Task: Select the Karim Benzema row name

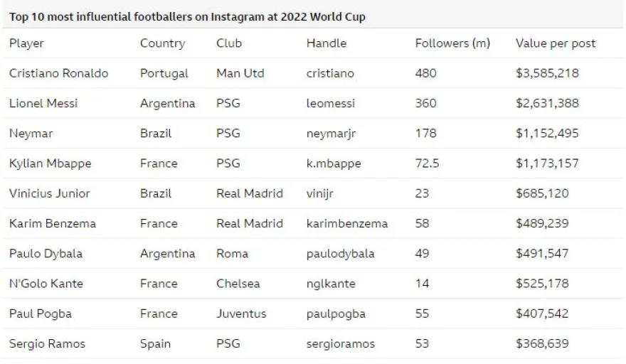Action: pyautogui.click(x=52, y=223)
